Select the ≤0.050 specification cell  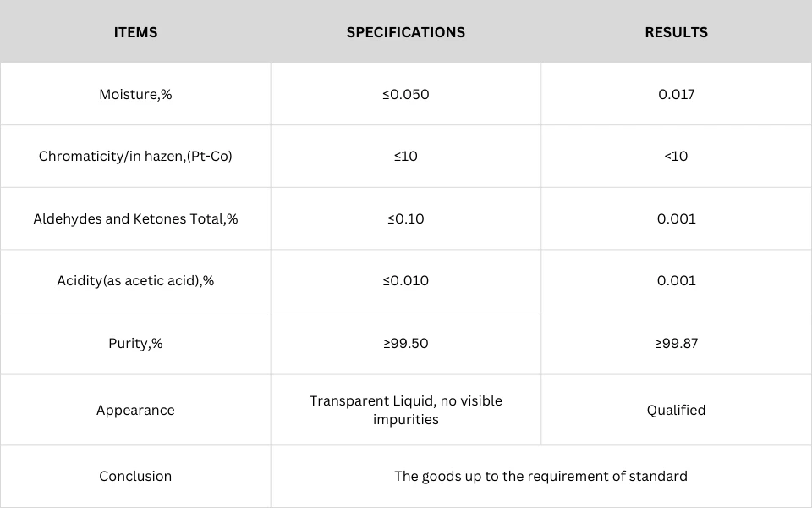pyautogui.click(x=405, y=94)
